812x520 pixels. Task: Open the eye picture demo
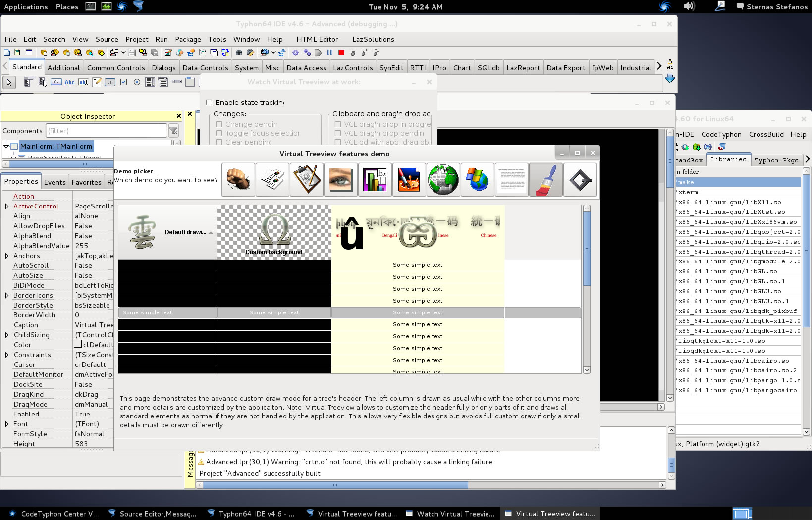click(x=341, y=180)
